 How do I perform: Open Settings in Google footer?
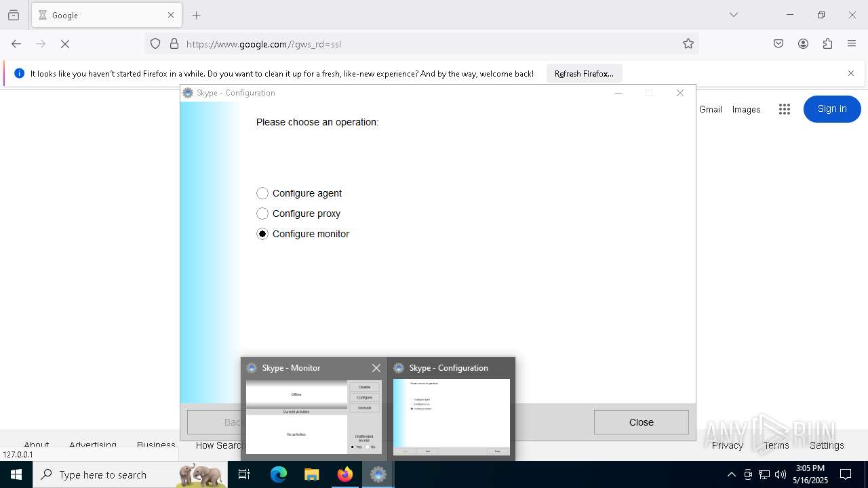(x=827, y=445)
